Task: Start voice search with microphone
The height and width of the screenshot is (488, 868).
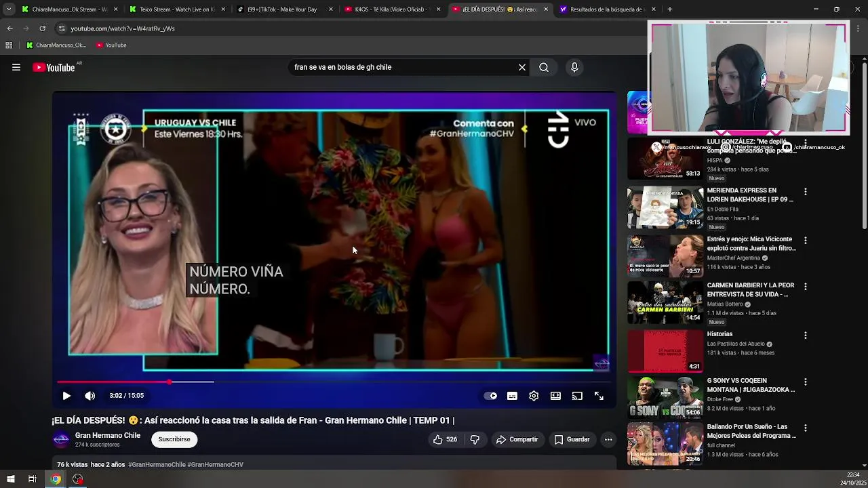Action: (574, 67)
